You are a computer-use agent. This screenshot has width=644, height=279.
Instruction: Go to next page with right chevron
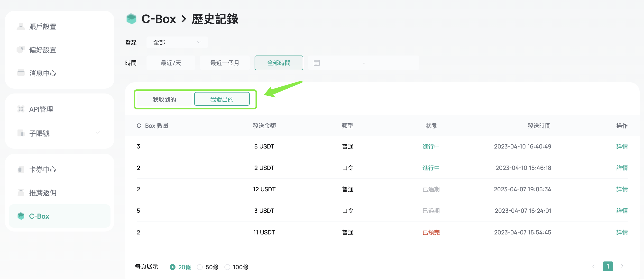(x=622, y=266)
